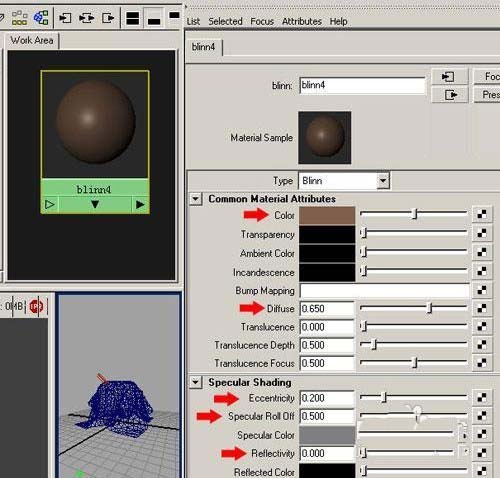
Task: Open the material Type dropdown showing Blinn
Action: tap(344, 181)
